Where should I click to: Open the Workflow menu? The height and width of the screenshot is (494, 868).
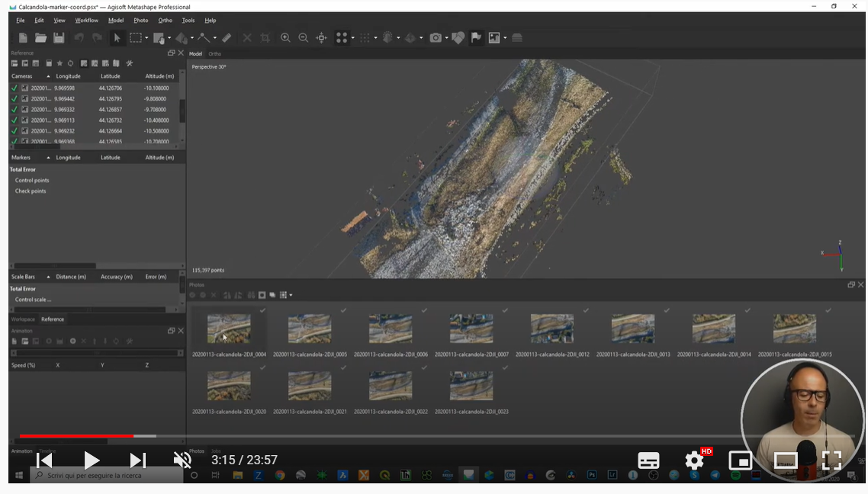86,21
